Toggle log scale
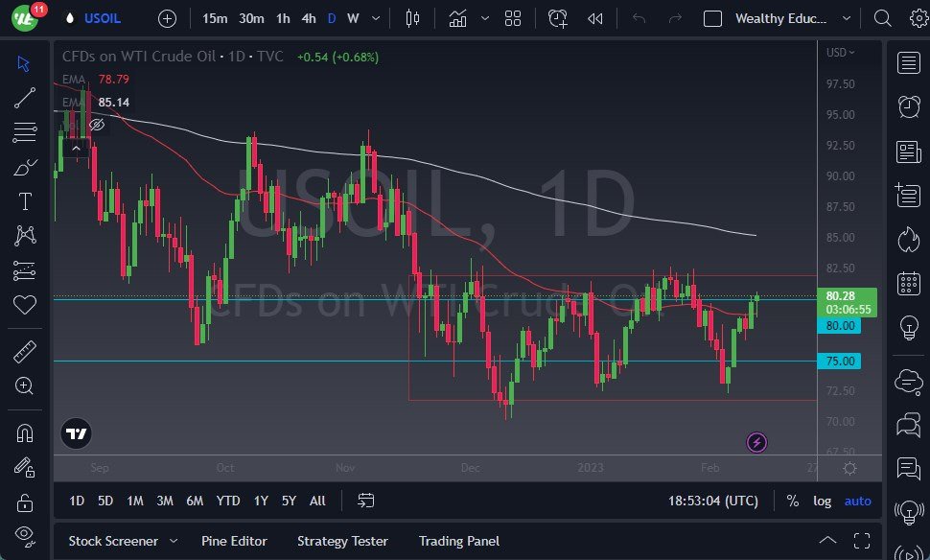This screenshot has height=560, width=930. pyautogui.click(x=822, y=501)
